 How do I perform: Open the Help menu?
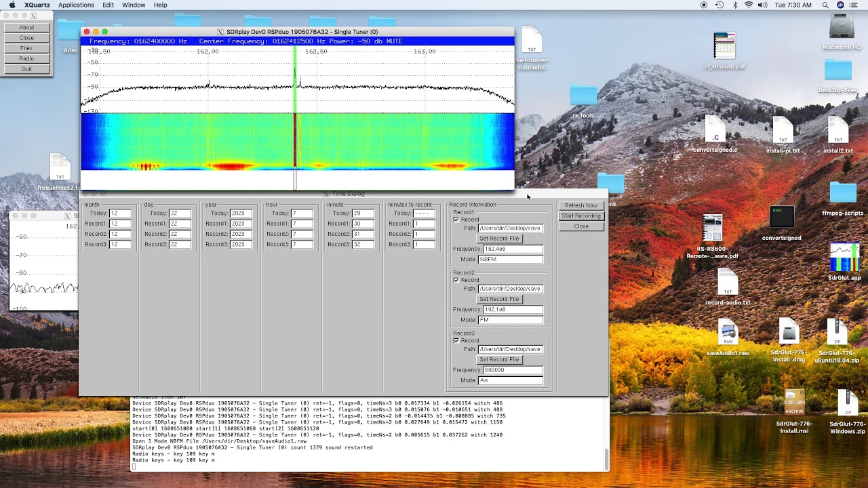160,5
